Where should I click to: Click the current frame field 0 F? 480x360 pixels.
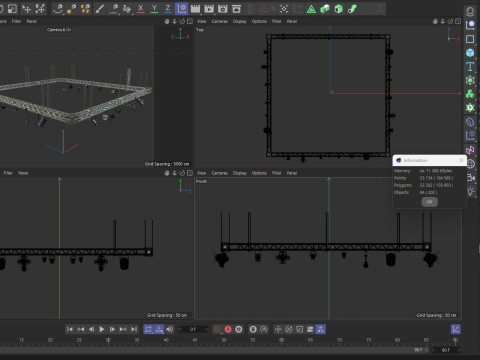pyautogui.click(x=193, y=329)
